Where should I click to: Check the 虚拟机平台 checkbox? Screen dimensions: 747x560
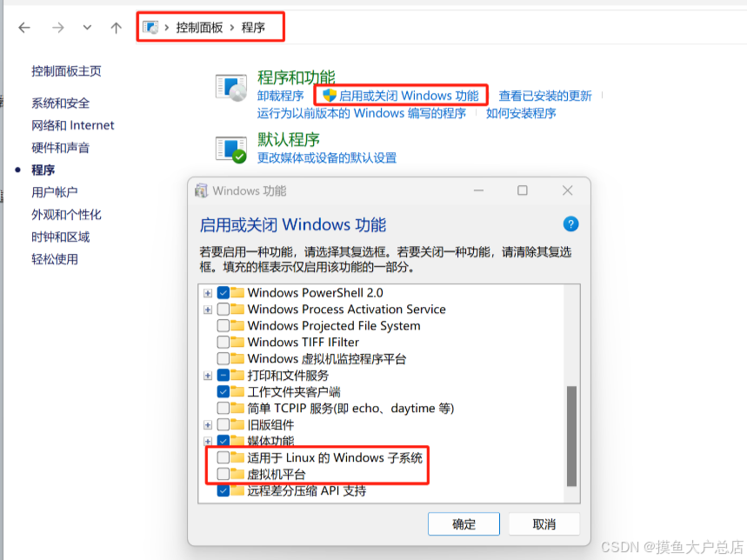coord(223,474)
